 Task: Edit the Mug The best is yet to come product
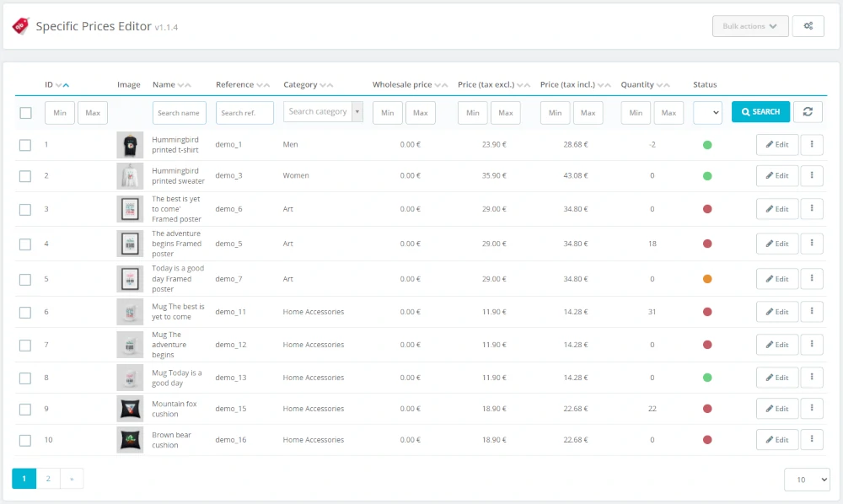tap(776, 312)
